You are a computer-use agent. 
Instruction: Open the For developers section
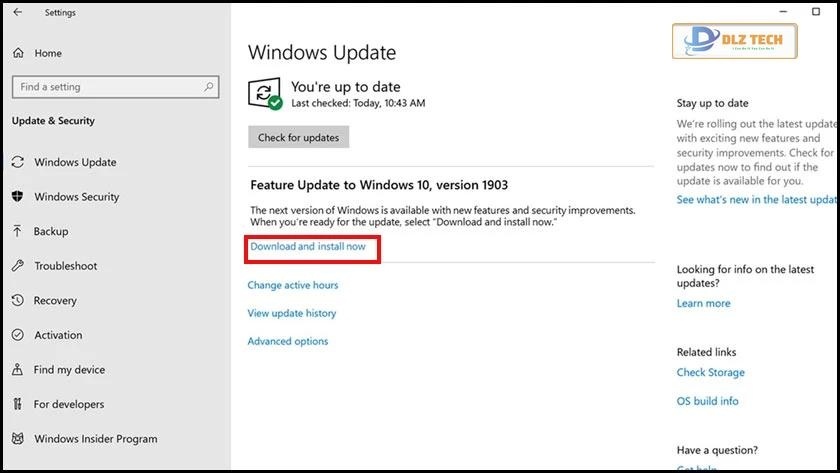tap(68, 404)
